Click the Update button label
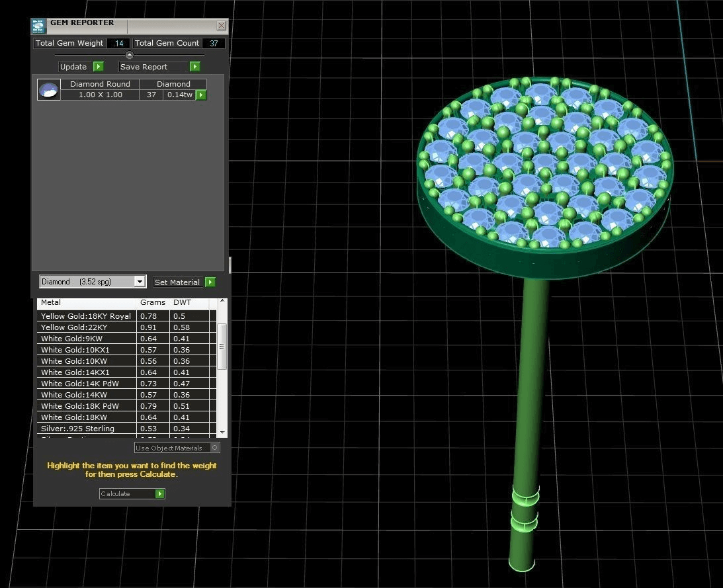Screen dimensions: 723x588 pos(73,67)
